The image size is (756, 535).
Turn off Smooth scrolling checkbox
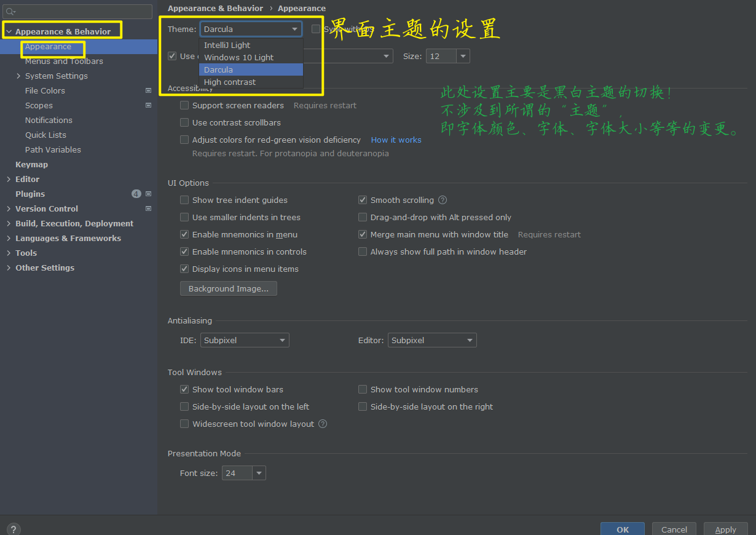363,200
